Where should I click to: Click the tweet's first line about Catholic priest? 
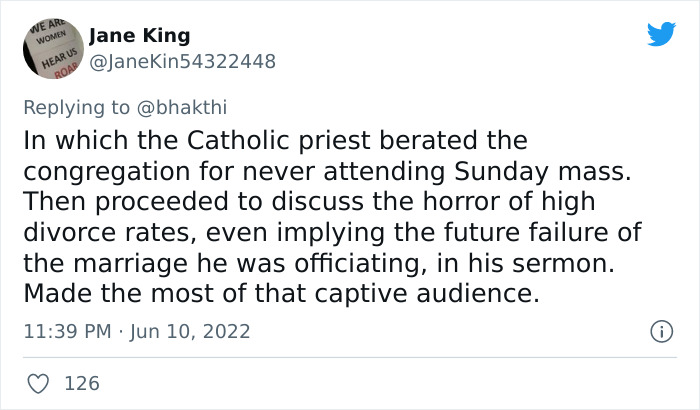275,139
